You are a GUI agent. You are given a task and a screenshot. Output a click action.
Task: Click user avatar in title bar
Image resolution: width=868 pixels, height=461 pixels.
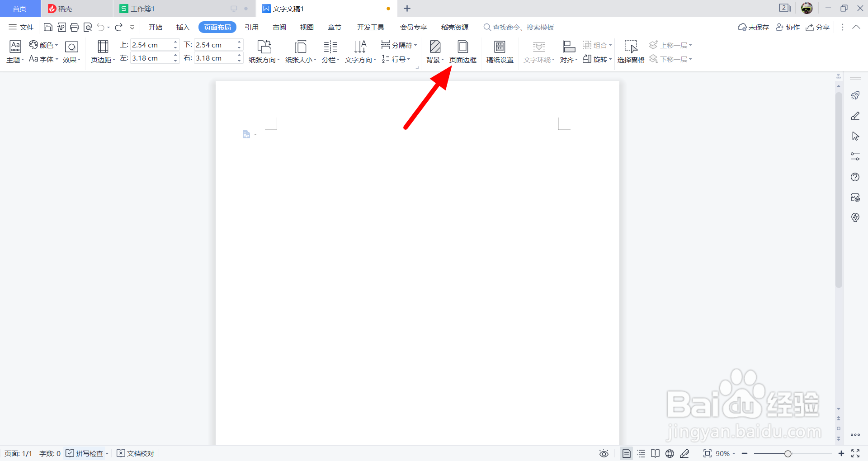point(807,8)
